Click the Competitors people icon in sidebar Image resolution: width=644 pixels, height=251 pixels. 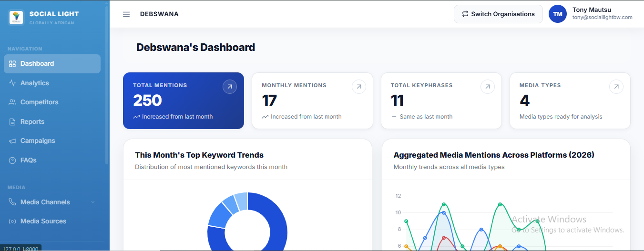tap(12, 102)
